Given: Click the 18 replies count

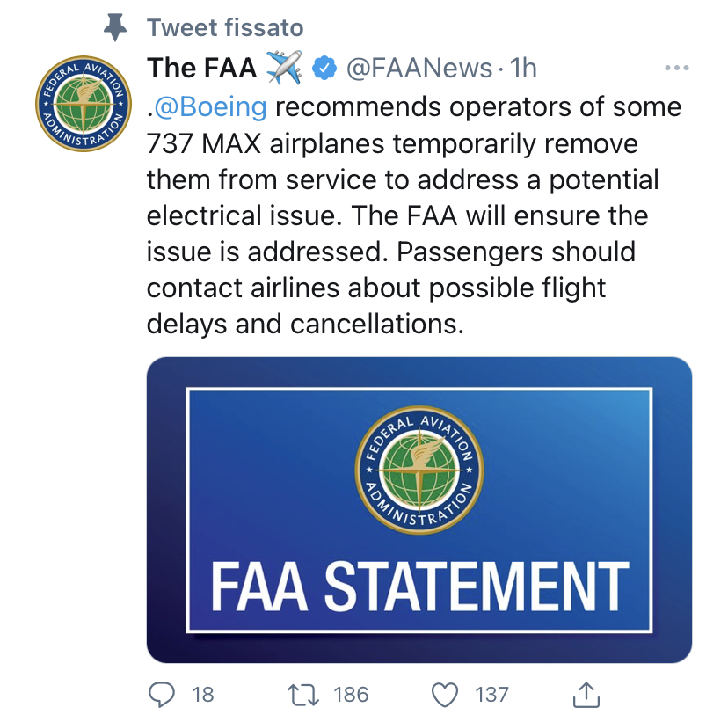Looking at the screenshot, I should [202, 695].
